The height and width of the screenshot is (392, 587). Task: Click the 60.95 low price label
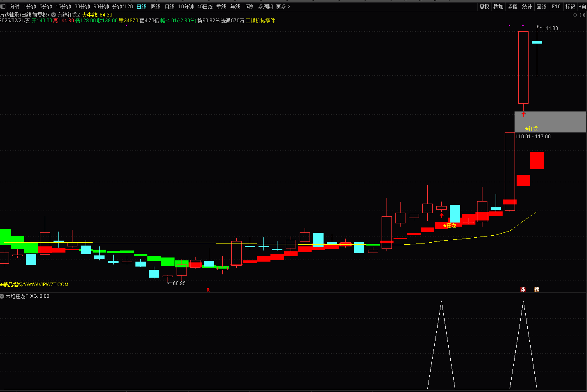pos(179,283)
